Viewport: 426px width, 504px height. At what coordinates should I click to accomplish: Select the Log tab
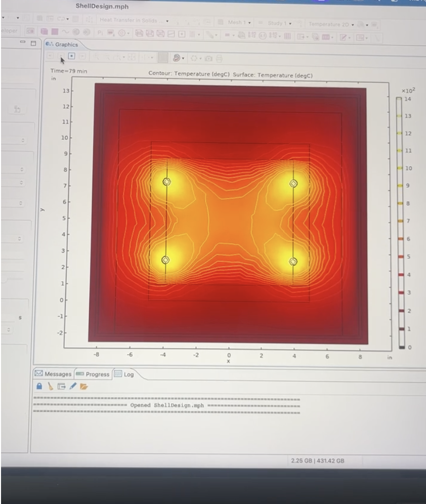click(x=124, y=374)
